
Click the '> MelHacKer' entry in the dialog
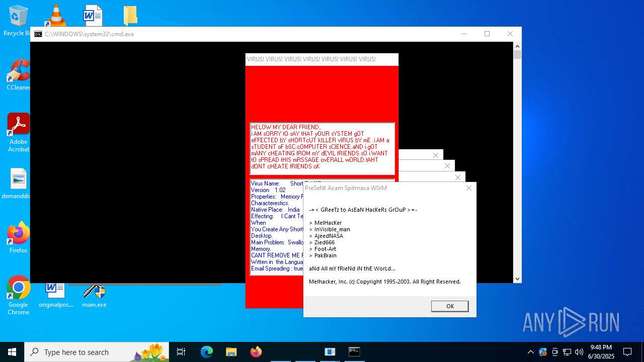coord(325,223)
